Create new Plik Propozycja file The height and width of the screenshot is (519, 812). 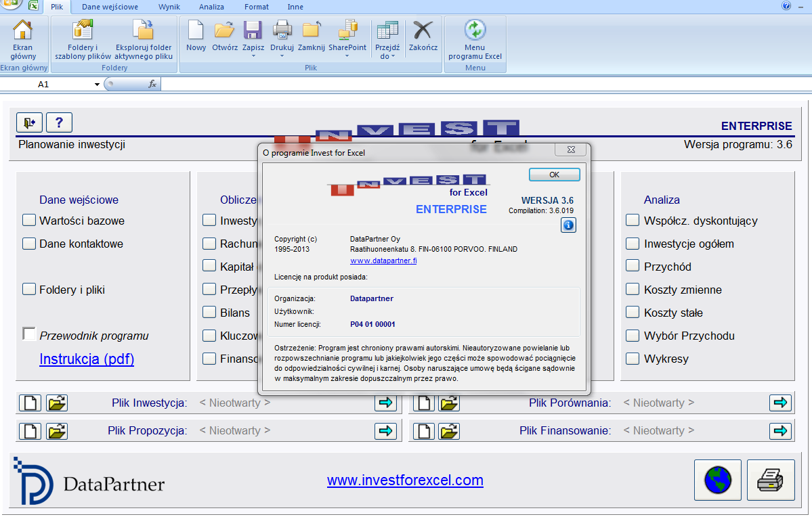tap(30, 431)
